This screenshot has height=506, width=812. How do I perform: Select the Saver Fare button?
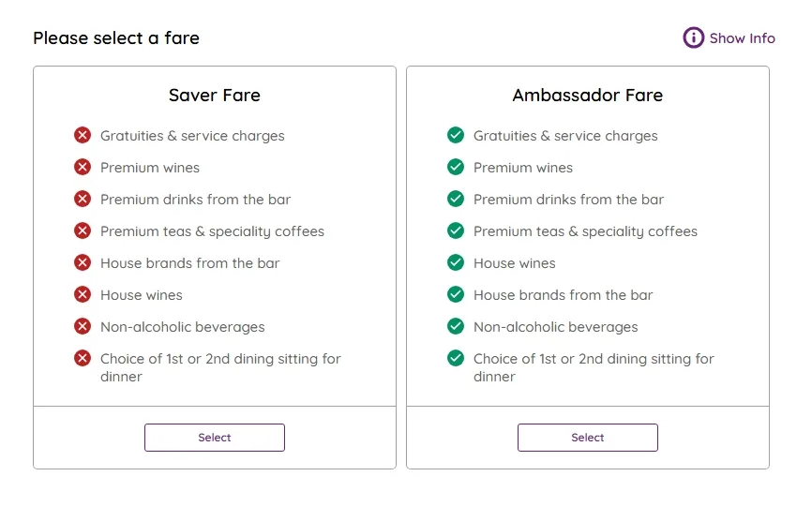(215, 438)
